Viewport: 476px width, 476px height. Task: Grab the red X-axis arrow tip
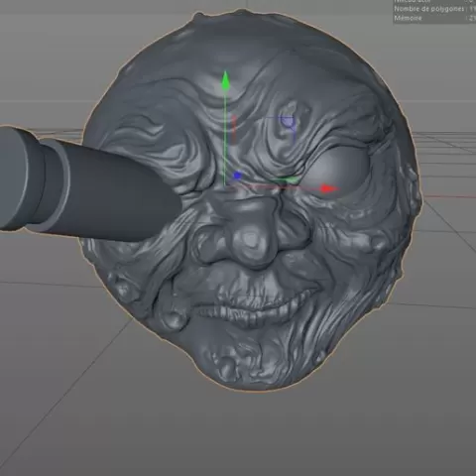[x=329, y=189]
